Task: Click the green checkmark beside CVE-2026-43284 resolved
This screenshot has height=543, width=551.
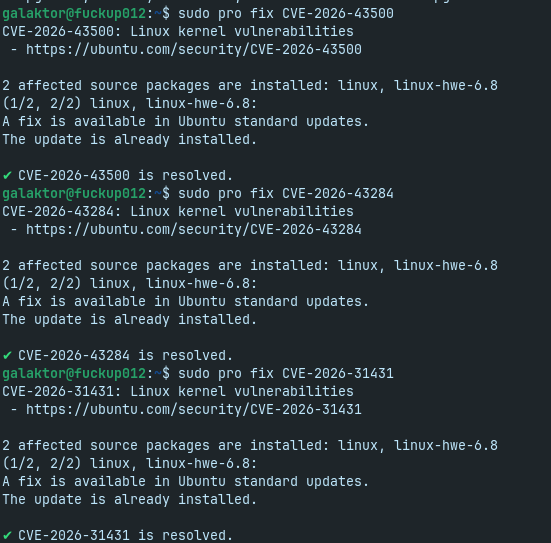Action: tap(7, 355)
